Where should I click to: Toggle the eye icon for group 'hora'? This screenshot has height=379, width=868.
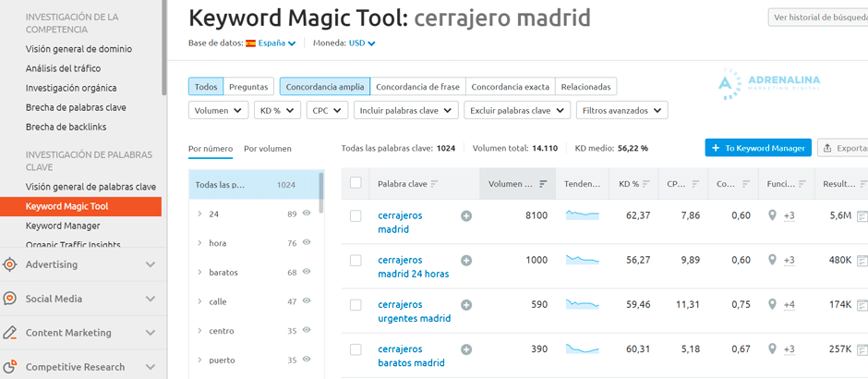(307, 243)
